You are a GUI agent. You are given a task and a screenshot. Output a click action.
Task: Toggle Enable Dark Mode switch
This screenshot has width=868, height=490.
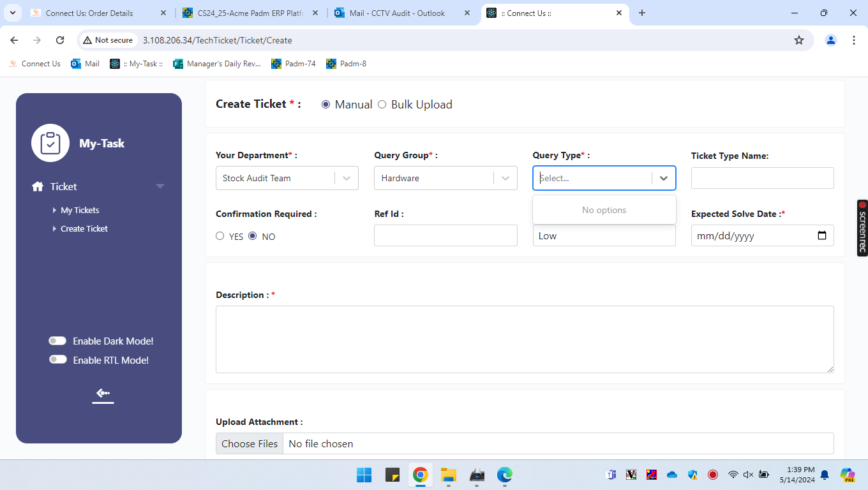tap(58, 341)
